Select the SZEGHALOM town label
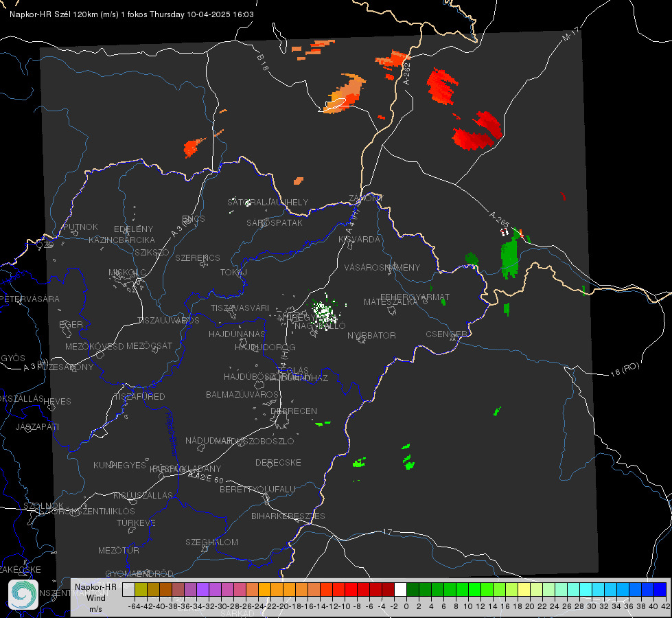The height and width of the screenshot is (618, 672). [211, 542]
